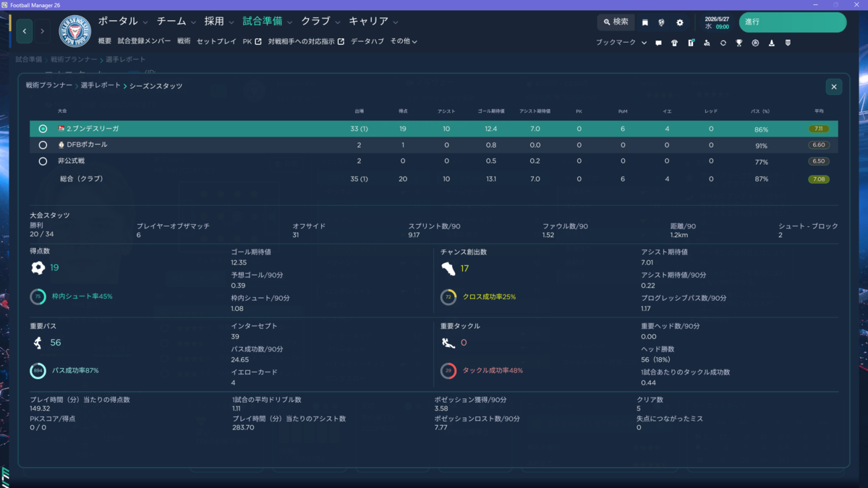Image resolution: width=868 pixels, height=488 pixels.
Task: Select the 2.ブンデスリーガ radio button
Action: [x=43, y=129]
